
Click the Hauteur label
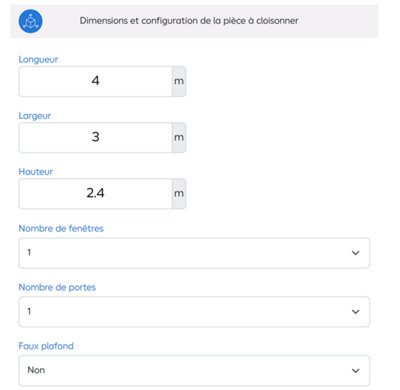point(36,172)
